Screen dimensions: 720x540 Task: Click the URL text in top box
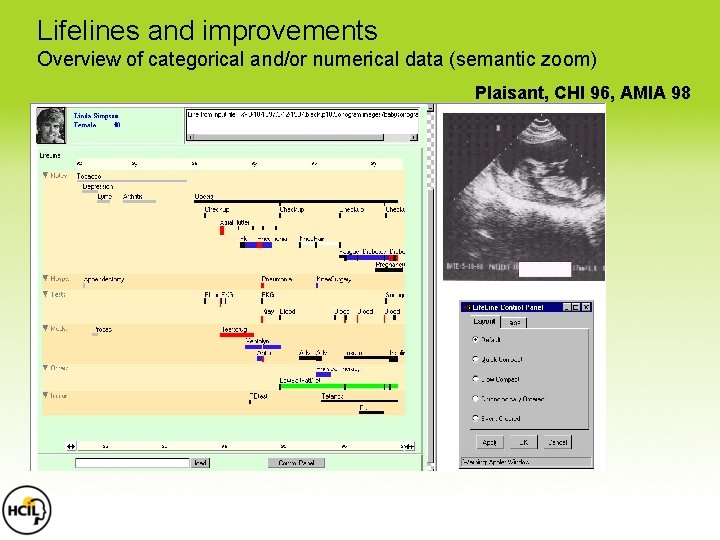pyautogui.click(x=302, y=114)
